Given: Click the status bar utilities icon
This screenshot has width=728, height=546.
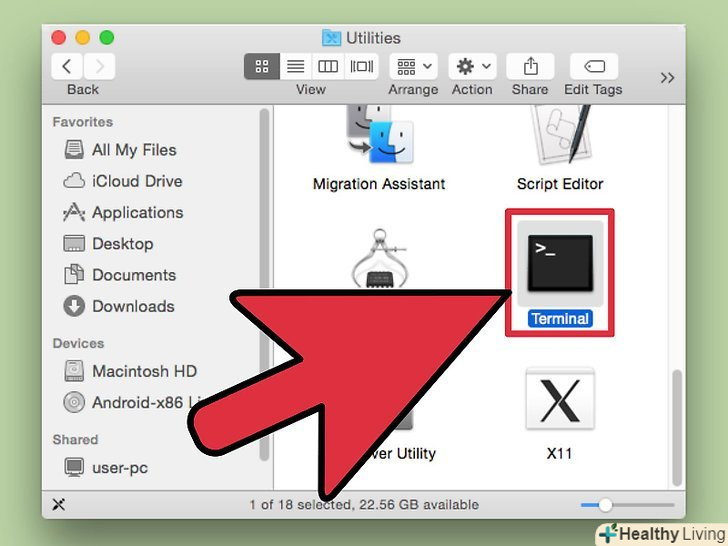Looking at the screenshot, I should [58, 505].
